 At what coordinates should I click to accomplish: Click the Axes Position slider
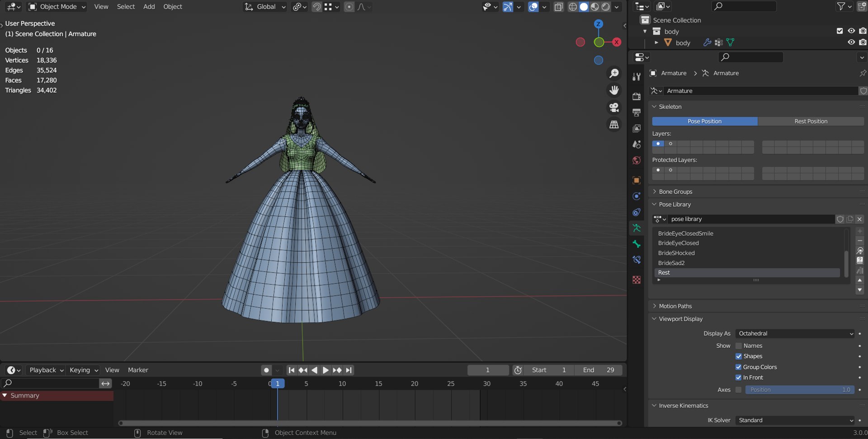[800, 390]
